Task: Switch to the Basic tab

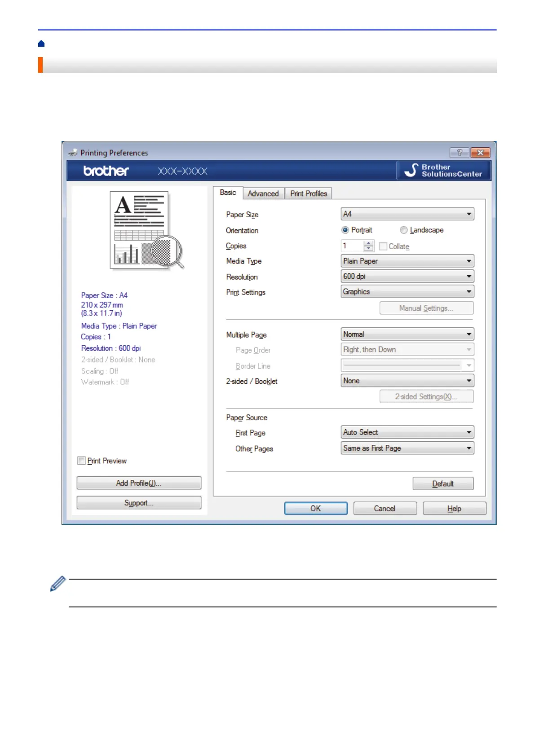Action: point(228,193)
